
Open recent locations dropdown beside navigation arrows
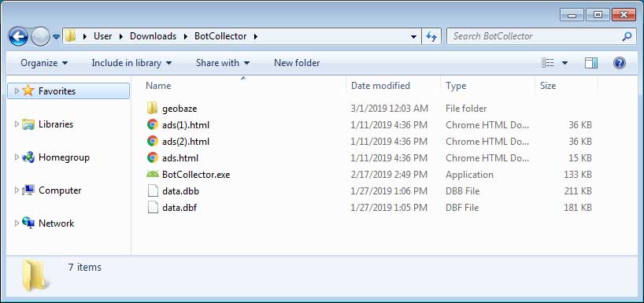[56, 37]
